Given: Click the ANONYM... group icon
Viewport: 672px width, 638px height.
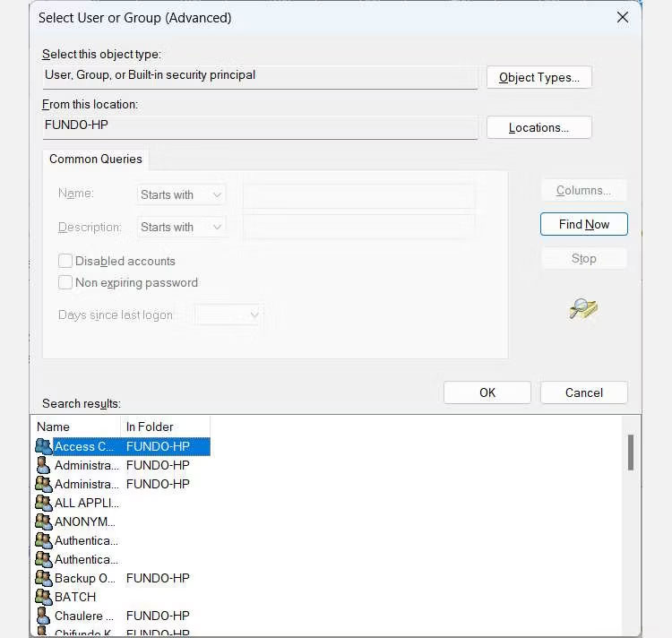Looking at the screenshot, I should point(43,521).
